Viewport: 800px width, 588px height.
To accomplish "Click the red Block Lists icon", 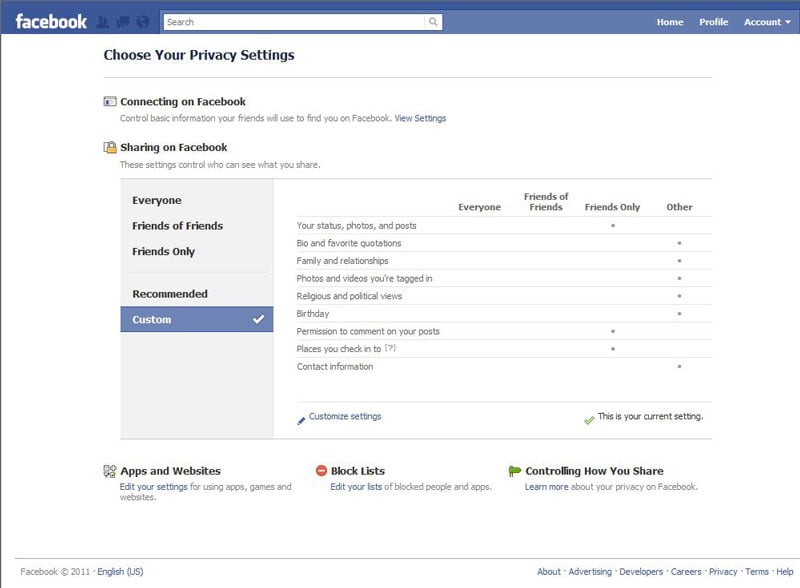I will (x=321, y=471).
